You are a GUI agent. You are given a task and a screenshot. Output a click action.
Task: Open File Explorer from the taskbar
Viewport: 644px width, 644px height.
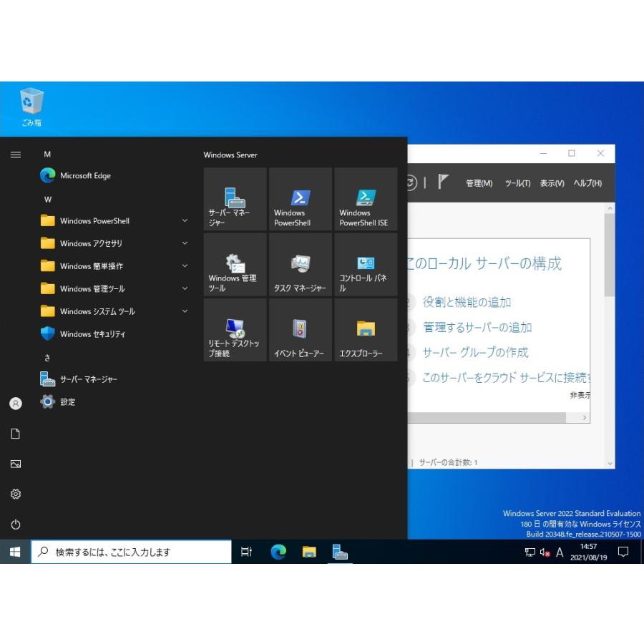coord(309,552)
